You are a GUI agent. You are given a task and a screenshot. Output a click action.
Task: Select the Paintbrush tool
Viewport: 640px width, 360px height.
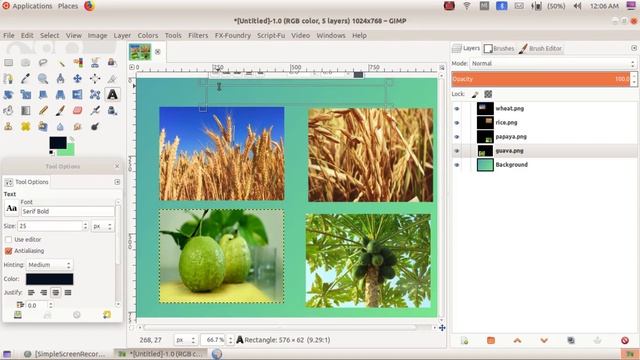coord(60,111)
